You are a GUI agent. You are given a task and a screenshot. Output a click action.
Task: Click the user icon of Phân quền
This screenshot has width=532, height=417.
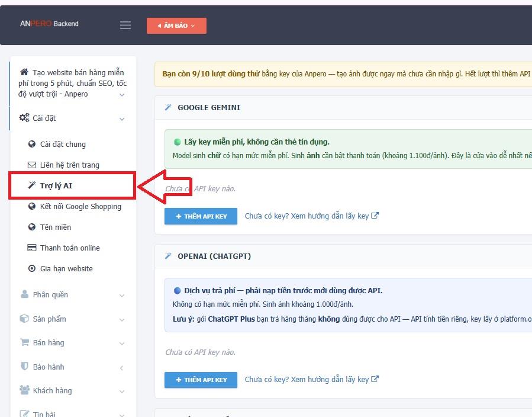[24, 294]
